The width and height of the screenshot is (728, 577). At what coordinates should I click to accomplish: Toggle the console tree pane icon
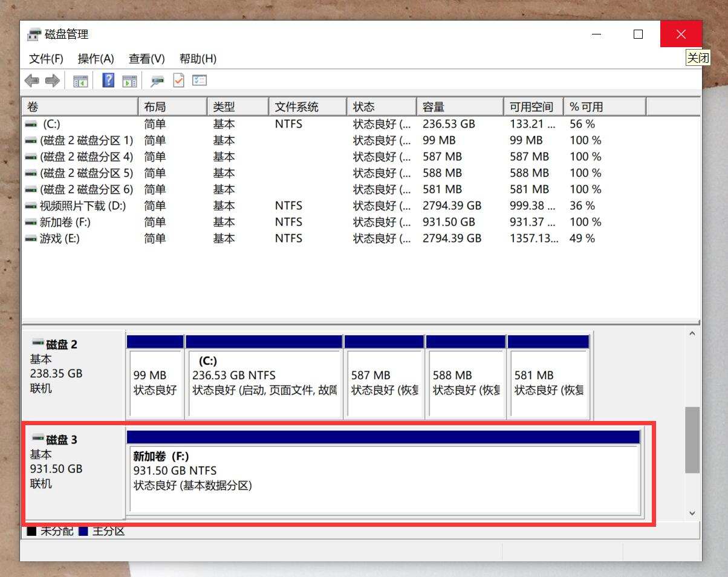(80, 80)
